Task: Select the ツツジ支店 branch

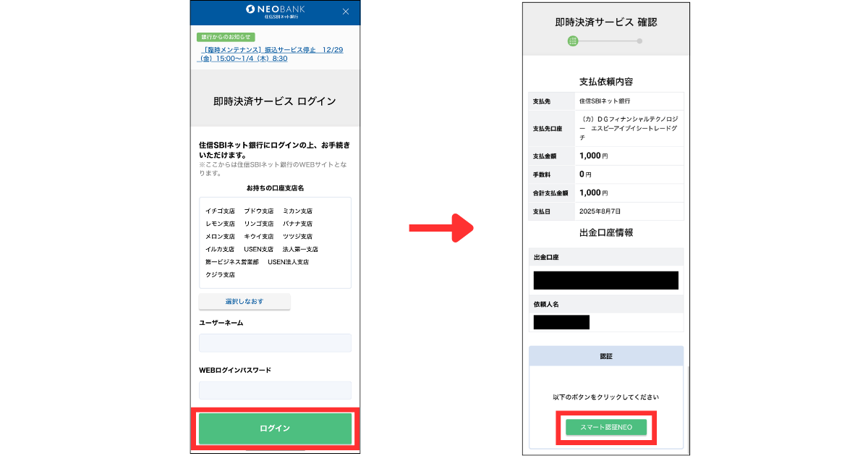Action: click(x=297, y=237)
